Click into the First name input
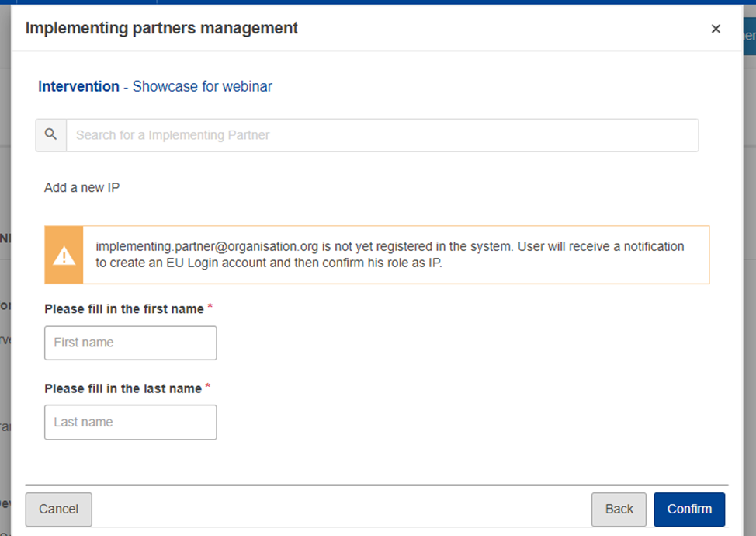The height and width of the screenshot is (536, 756). (130, 343)
